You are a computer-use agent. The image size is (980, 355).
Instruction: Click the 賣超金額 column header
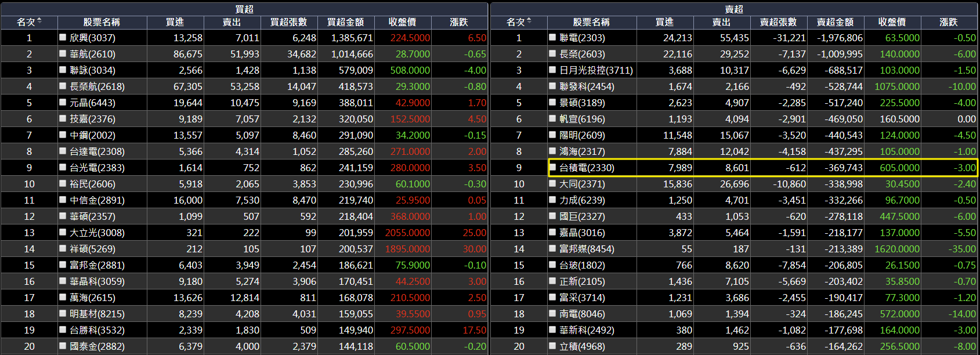[835, 22]
